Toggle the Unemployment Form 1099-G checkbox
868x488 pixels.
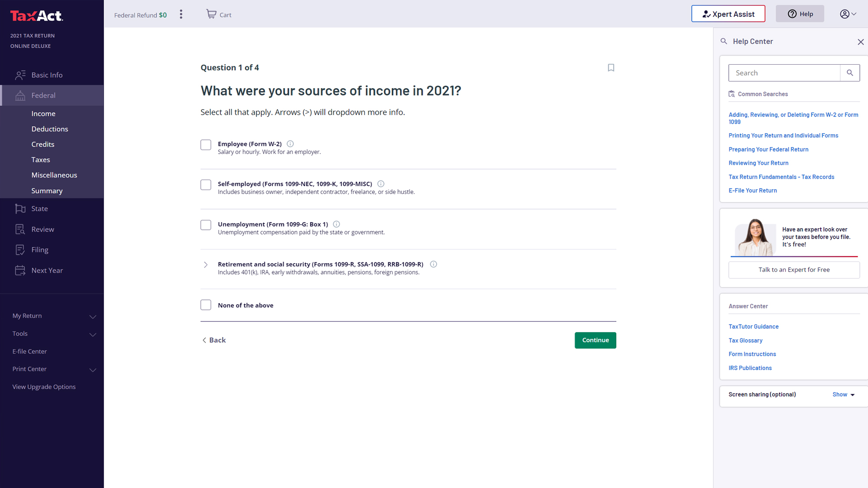point(206,225)
